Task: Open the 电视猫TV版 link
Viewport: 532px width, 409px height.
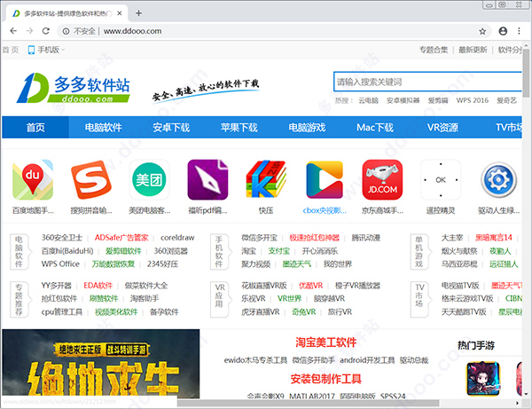Action: [x=460, y=286]
